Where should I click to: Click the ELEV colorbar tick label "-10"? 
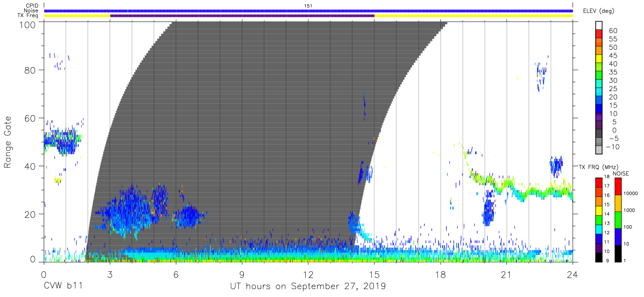[x=613, y=147]
